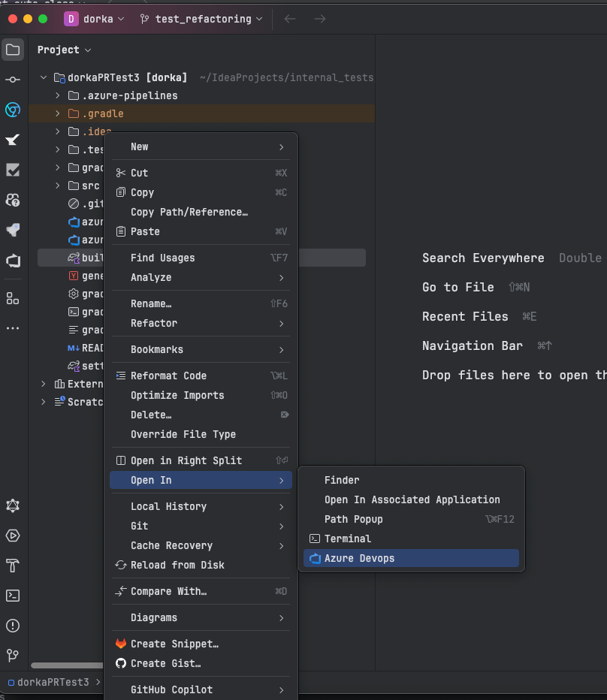
Task: Expand the src folder
Action: pyautogui.click(x=58, y=186)
